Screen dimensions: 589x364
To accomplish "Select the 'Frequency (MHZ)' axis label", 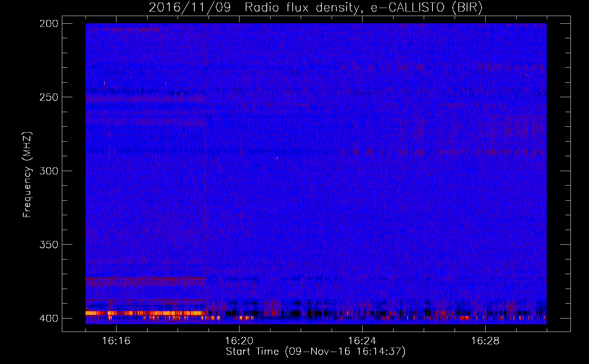I will tap(27, 174).
